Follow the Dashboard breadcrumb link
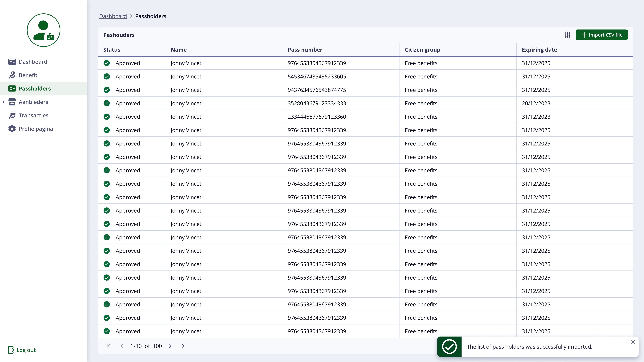This screenshot has height=362, width=644. 113,16
